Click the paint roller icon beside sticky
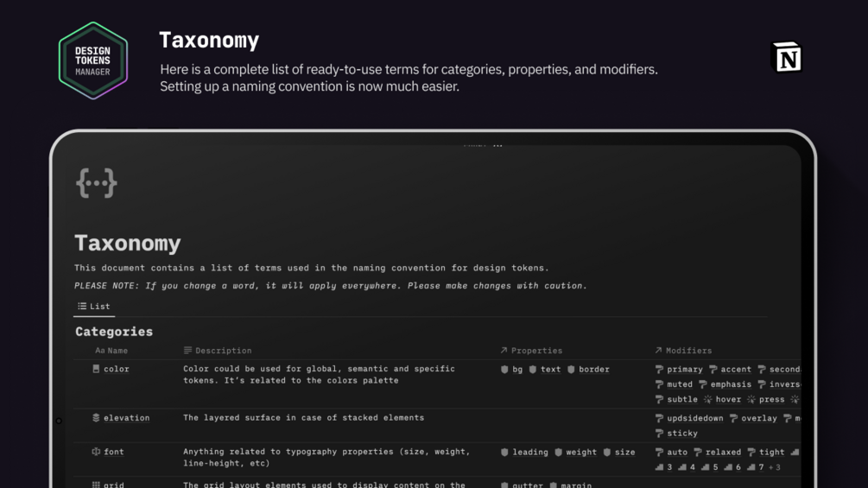This screenshot has width=868, height=488. coord(659,434)
